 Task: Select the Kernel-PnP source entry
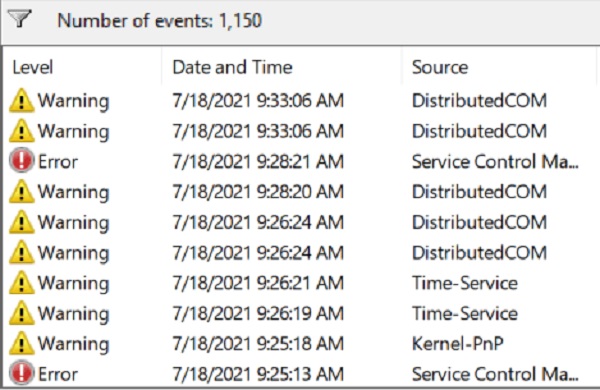(458, 343)
